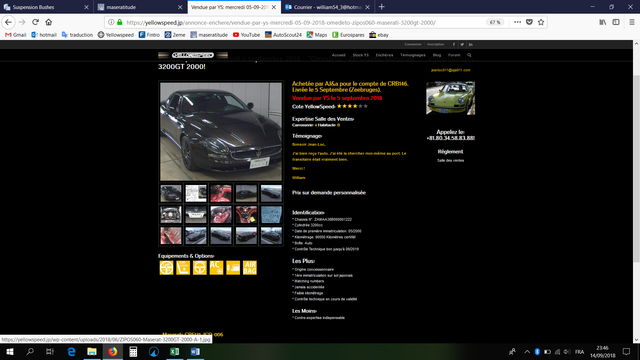The width and height of the screenshot is (640, 360).
Task: Click the site's LinkedIn icon
Action: point(471,44)
